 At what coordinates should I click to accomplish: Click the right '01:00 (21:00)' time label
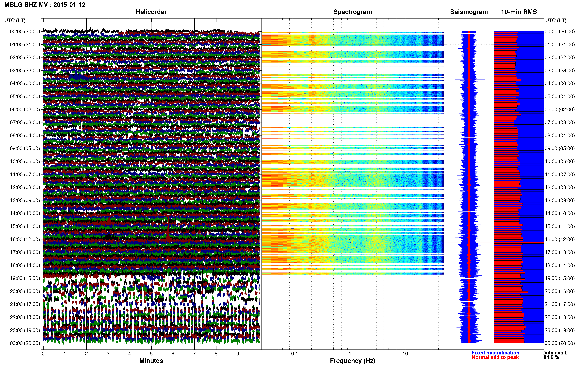tap(560, 45)
